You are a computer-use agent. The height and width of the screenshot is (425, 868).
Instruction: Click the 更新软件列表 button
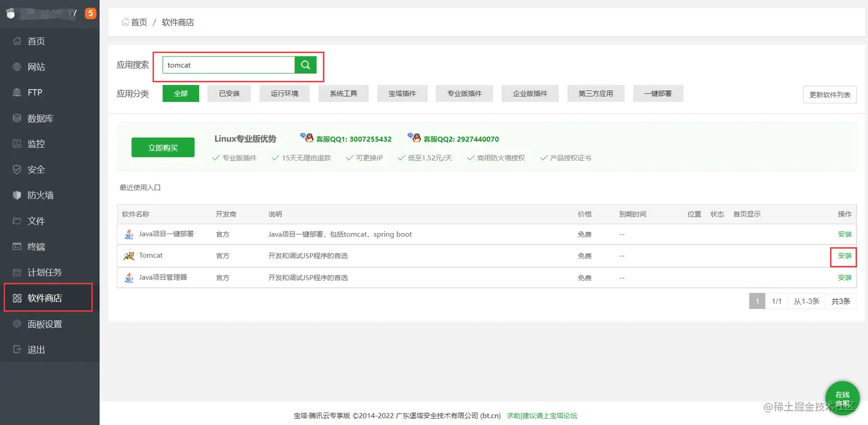(830, 95)
